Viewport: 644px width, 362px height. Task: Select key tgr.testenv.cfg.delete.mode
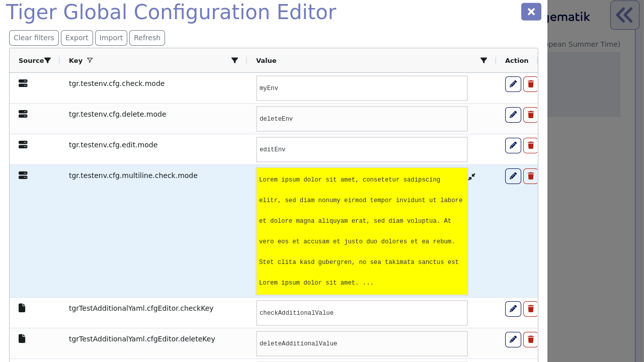(x=118, y=114)
